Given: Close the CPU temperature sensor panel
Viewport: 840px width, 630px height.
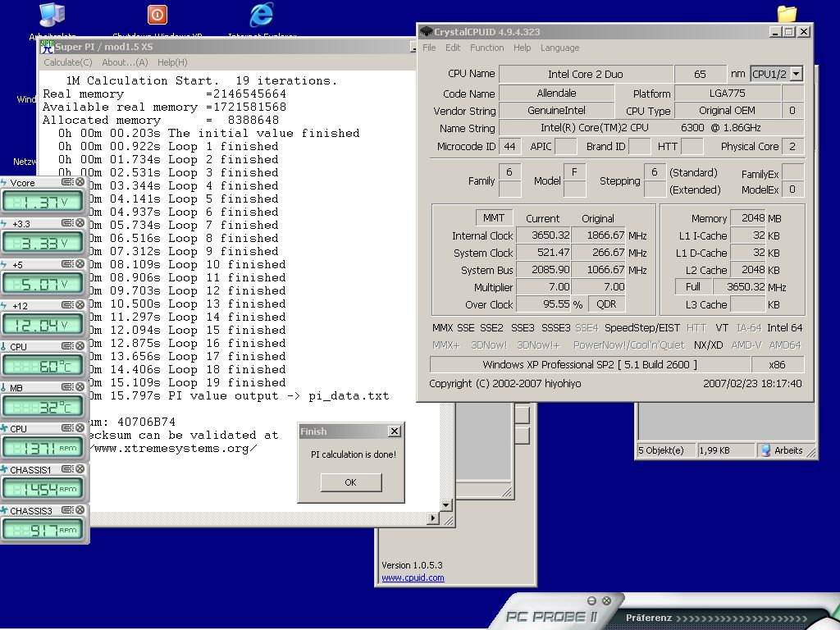Looking at the screenshot, I should (x=80, y=346).
